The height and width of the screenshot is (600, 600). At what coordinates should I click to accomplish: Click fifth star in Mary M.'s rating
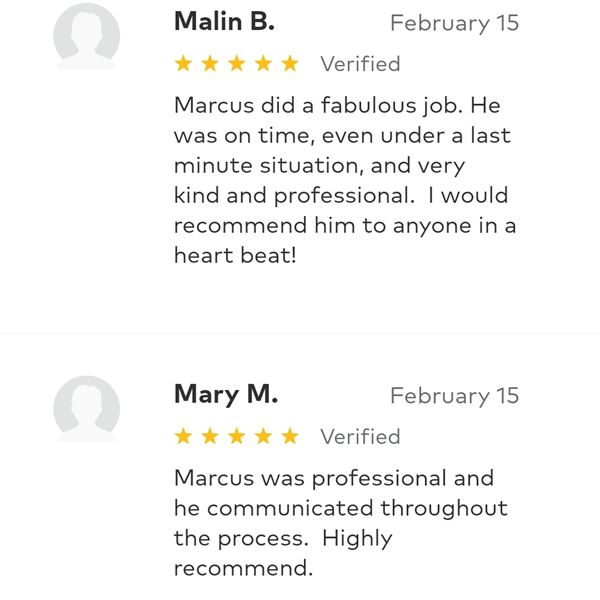(x=290, y=437)
